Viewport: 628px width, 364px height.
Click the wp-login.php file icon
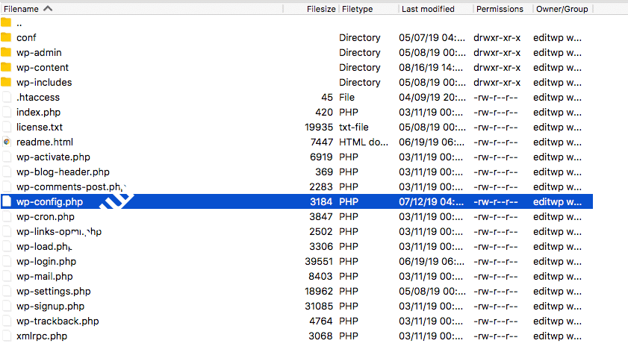point(7,262)
